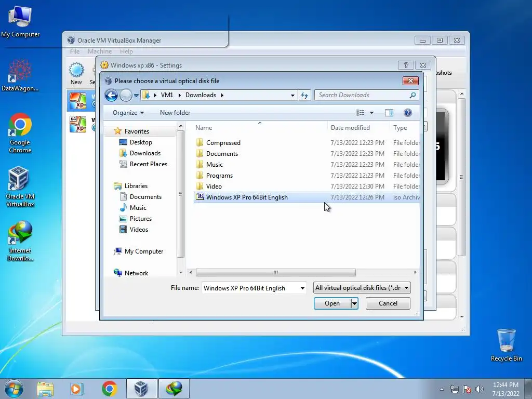Viewport: 532px width, 399px height.
Task: Click the change view icon
Action: tap(361, 113)
